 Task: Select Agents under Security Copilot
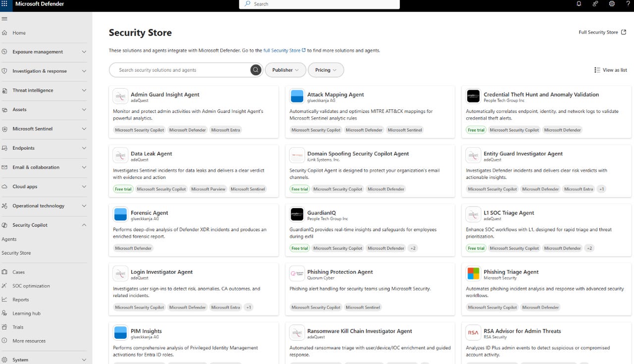click(x=9, y=239)
